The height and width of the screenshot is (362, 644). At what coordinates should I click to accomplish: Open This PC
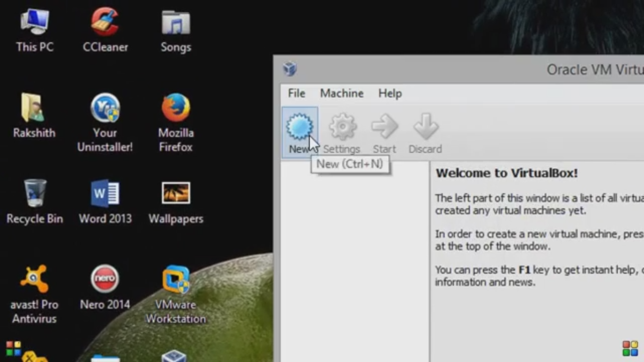[34, 23]
